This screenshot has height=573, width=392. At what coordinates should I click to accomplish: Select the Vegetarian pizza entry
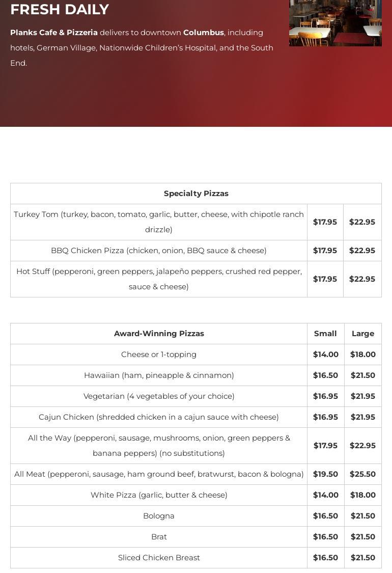(159, 396)
